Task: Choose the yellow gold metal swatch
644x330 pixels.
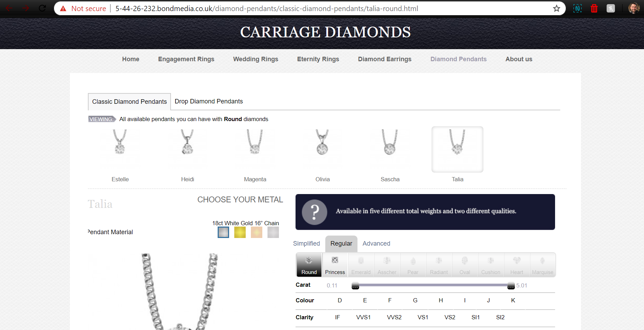Action: coord(240,232)
